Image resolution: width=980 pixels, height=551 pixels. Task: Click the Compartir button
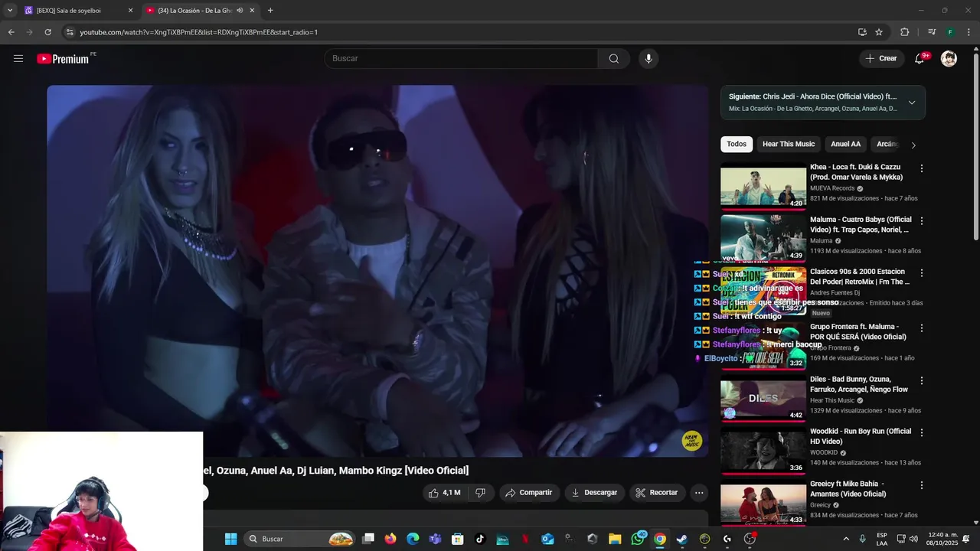528,493
